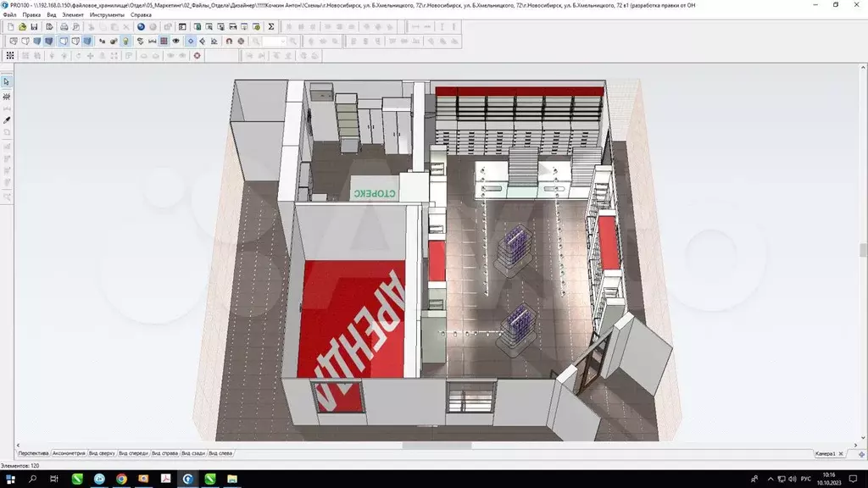Open a project with the folder icon

[x=22, y=26]
